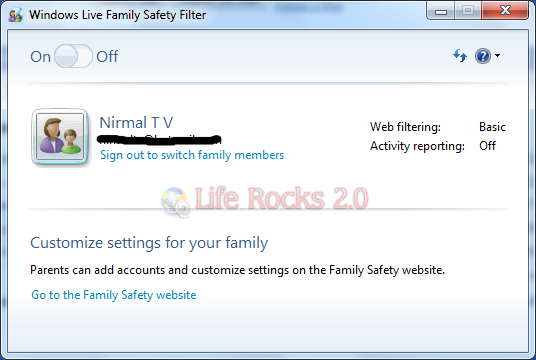Click the refresh sync arrows icon
The image size is (536, 360).
tap(460, 56)
